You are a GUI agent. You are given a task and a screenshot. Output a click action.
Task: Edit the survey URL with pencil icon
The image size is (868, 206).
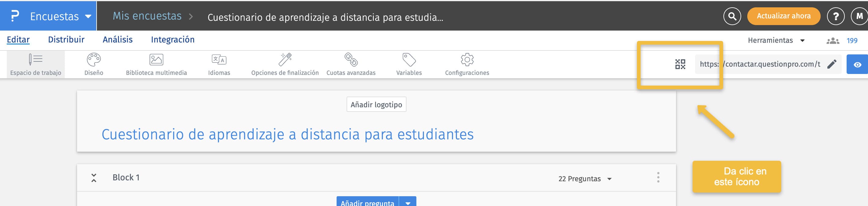click(832, 64)
